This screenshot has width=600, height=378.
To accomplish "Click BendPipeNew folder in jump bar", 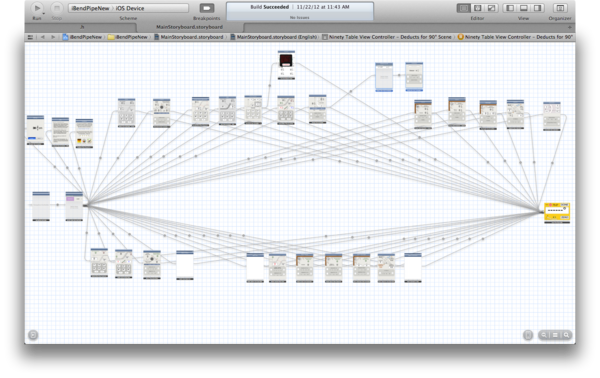I will coord(128,37).
